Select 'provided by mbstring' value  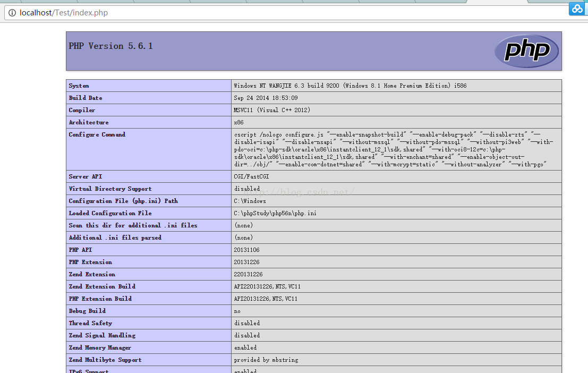coord(266,360)
